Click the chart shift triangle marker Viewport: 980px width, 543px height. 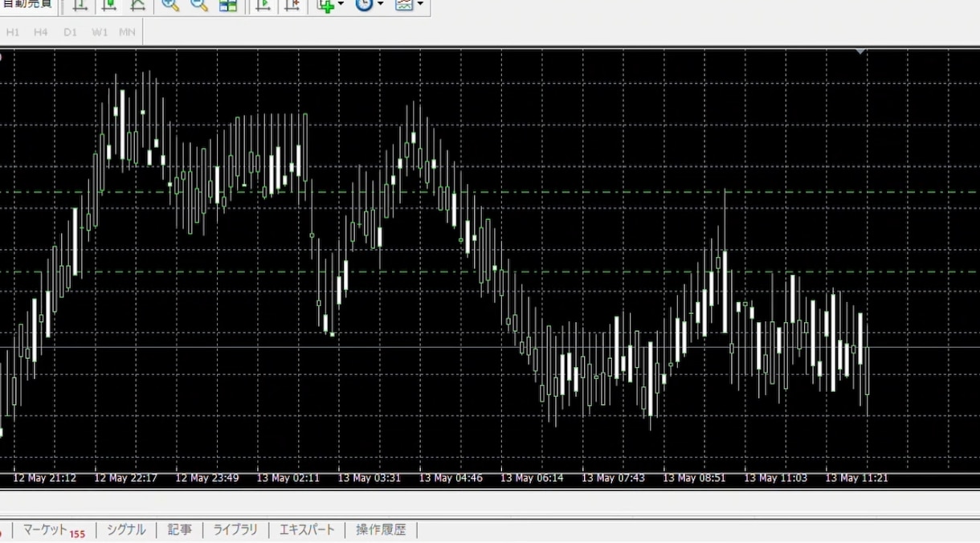(860, 51)
